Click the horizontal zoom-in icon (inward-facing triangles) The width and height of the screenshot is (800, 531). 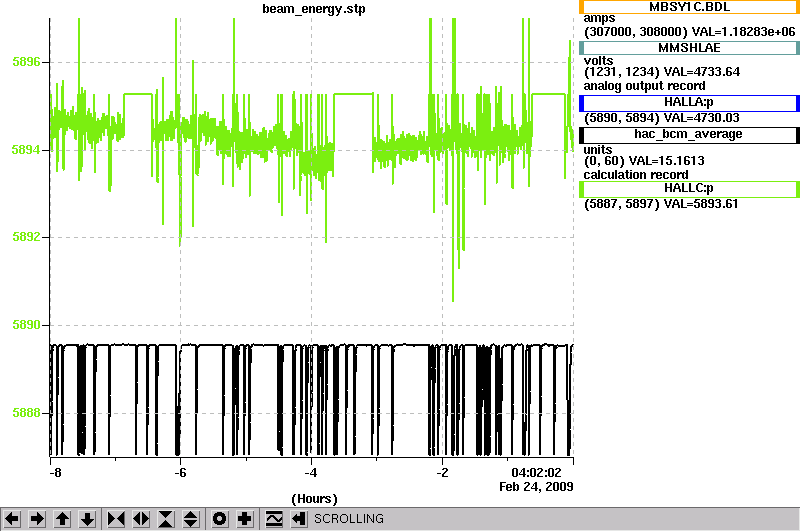(x=116, y=519)
